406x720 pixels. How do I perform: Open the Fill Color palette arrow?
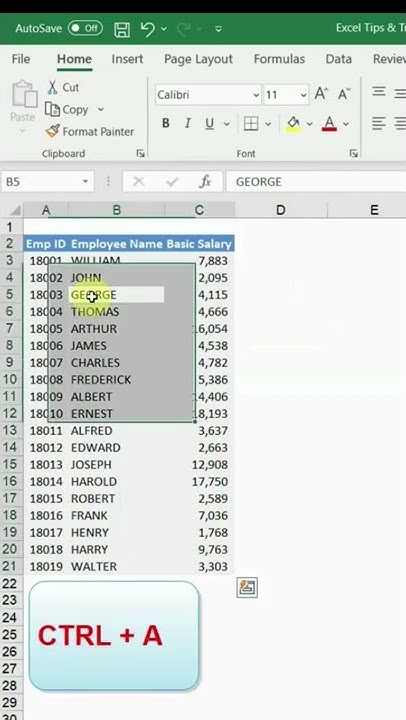point(309,124)
